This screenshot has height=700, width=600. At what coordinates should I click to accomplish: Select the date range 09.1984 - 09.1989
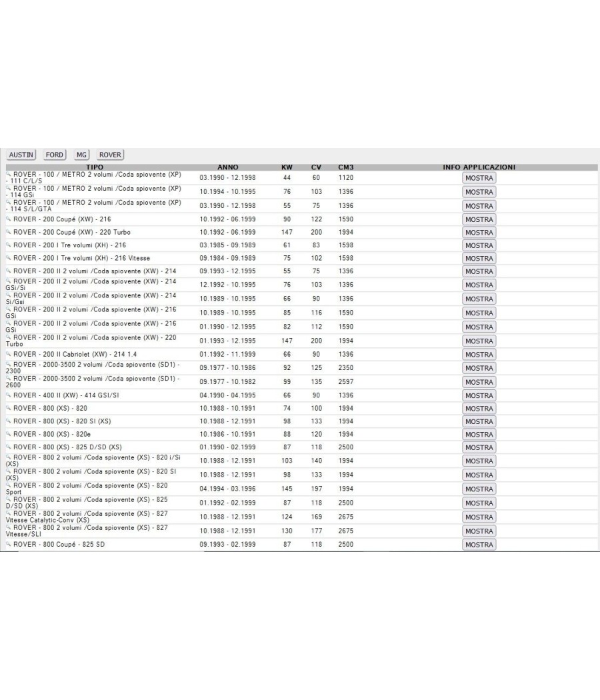pos(228,258)
